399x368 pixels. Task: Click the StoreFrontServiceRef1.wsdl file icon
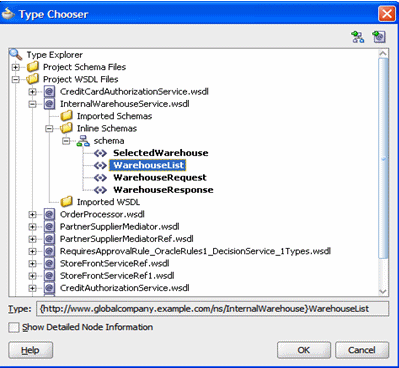[x=49, y=276]
